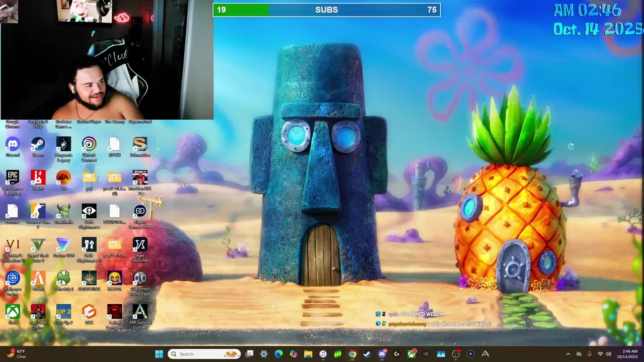Select the ps3 folder on the desktop
Screen dimensions: 644x362
pos(89,180)
